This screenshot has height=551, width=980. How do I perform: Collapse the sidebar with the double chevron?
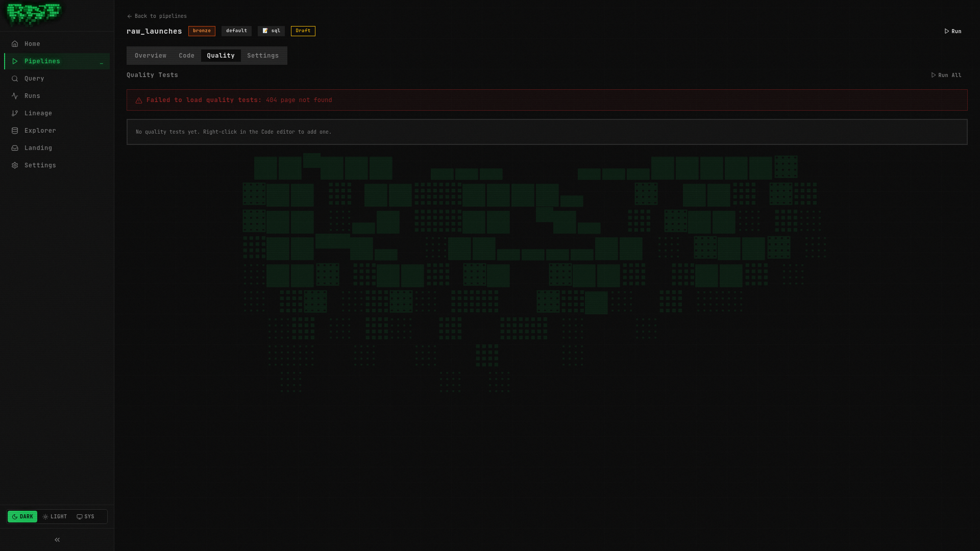point(57,540)
